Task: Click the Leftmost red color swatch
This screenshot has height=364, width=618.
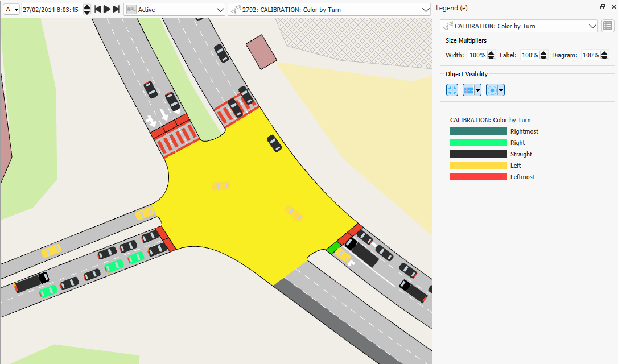Action: tap(478, 177)
